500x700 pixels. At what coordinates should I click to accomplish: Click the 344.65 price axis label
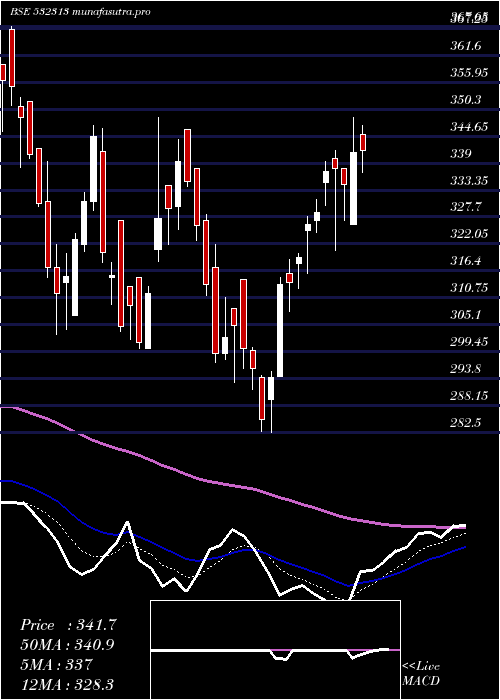(x=469, y=127)
